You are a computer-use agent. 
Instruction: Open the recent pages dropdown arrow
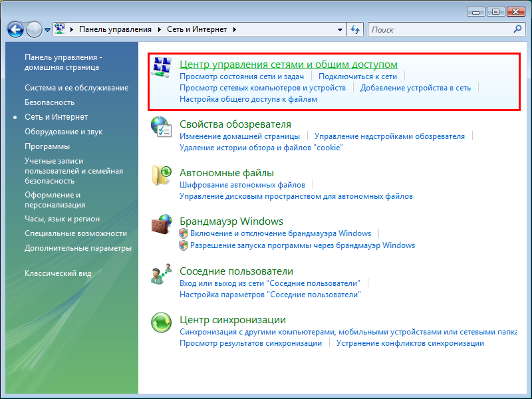47,30
